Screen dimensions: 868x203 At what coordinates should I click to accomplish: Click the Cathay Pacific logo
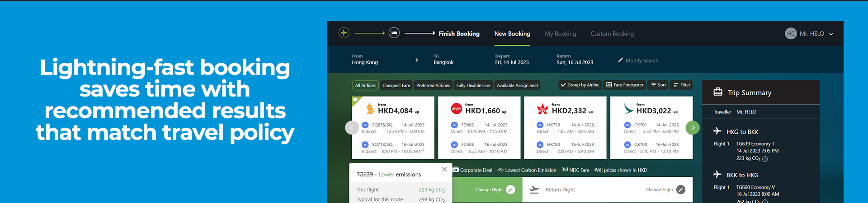click(x=629, y=109)
